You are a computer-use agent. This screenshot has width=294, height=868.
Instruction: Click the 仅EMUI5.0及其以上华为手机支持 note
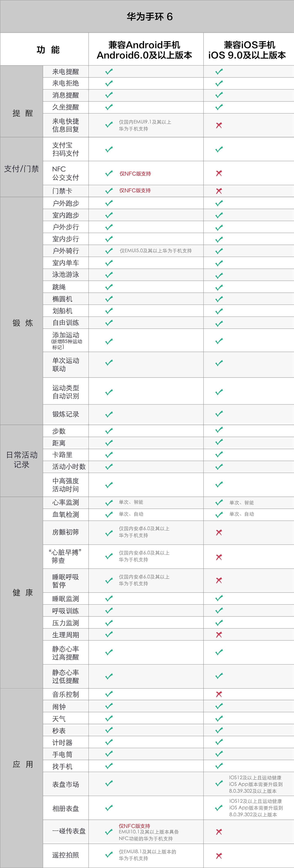click(156, 251)
